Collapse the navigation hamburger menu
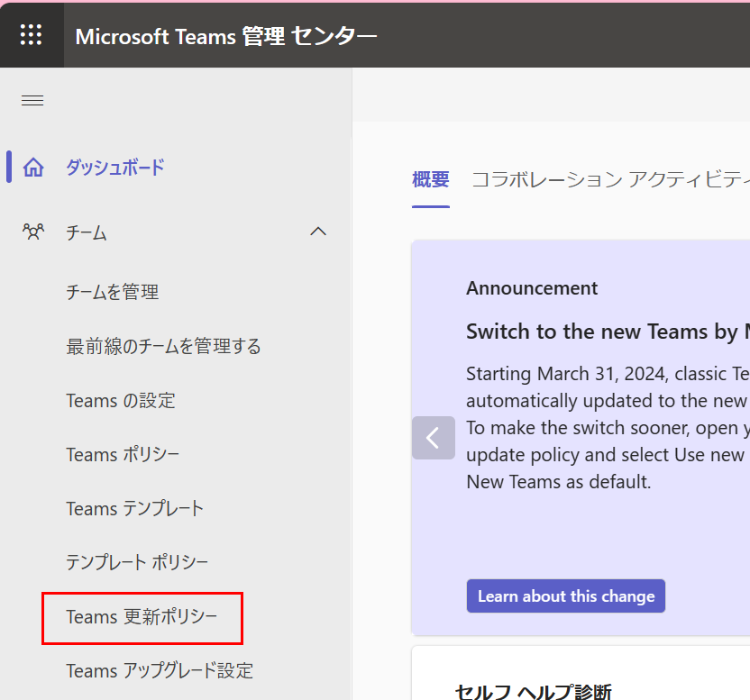The image size is (750, 700). coord(32,100)
